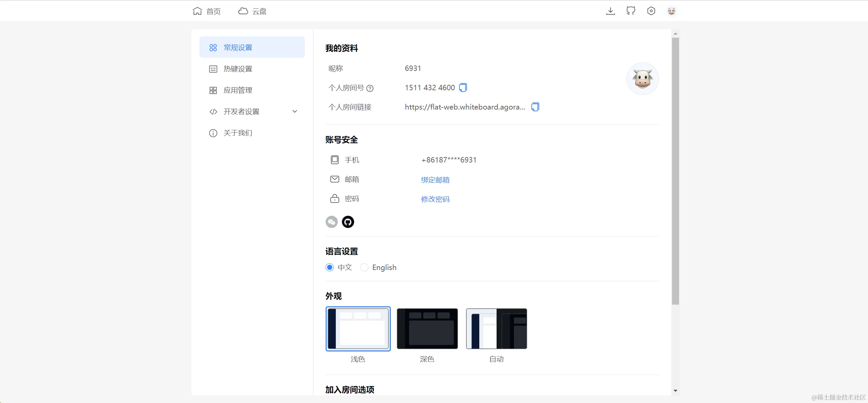868x403 pixels.
Task: Copy the personal room number 1511 432 4600
Action: (462, 87)
